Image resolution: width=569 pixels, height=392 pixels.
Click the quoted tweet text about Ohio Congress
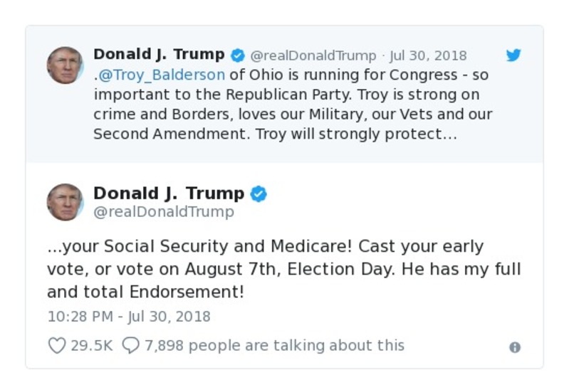(292, 105)
